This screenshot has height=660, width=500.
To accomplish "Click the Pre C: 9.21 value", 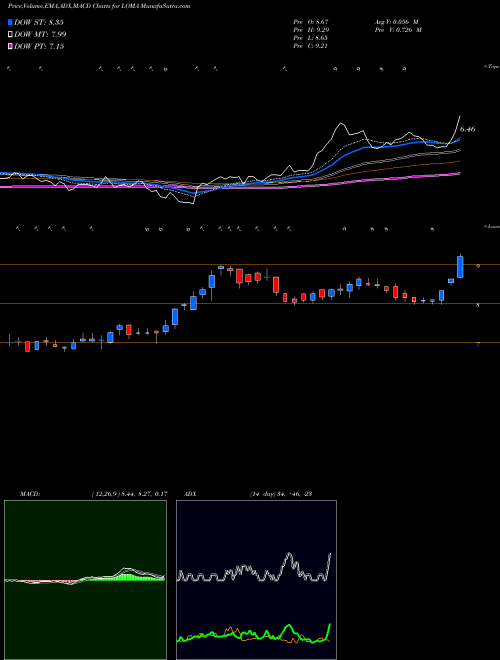I will (311, 46).
